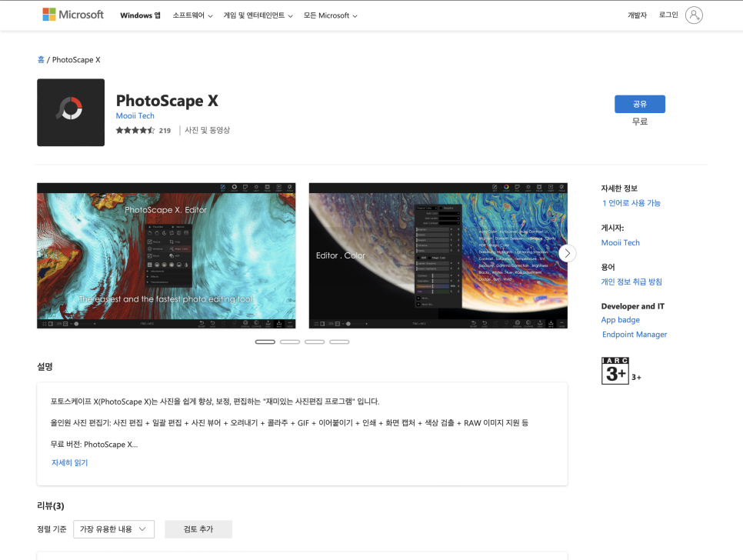Open the 가장 유용한 내용 sort dropdown

pos(114,529)
